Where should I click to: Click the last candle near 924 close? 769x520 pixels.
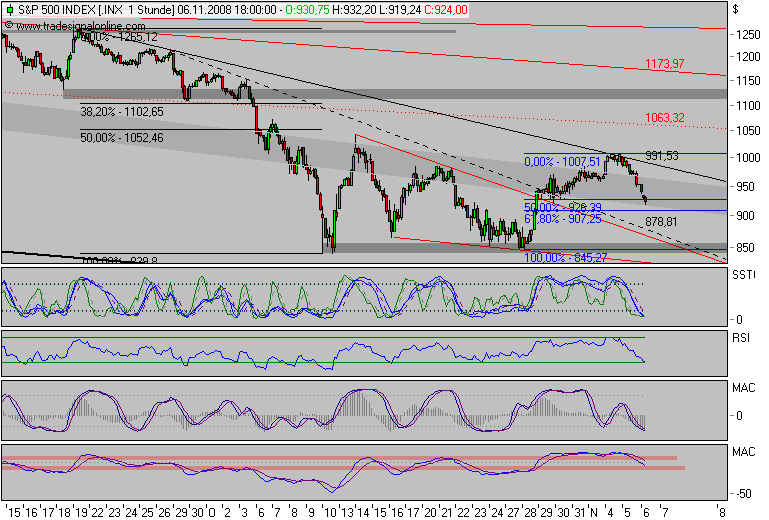[x=645, y=199]
